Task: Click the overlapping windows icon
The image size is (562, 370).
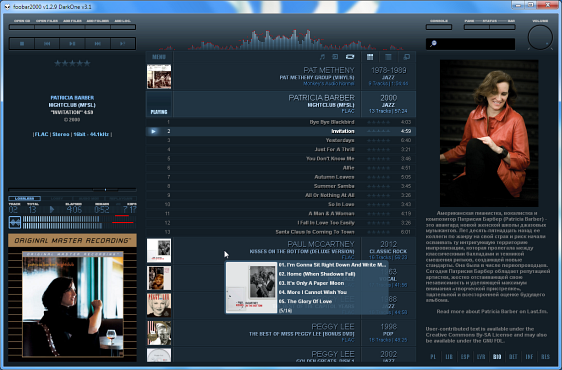Action: coord(406,57)
